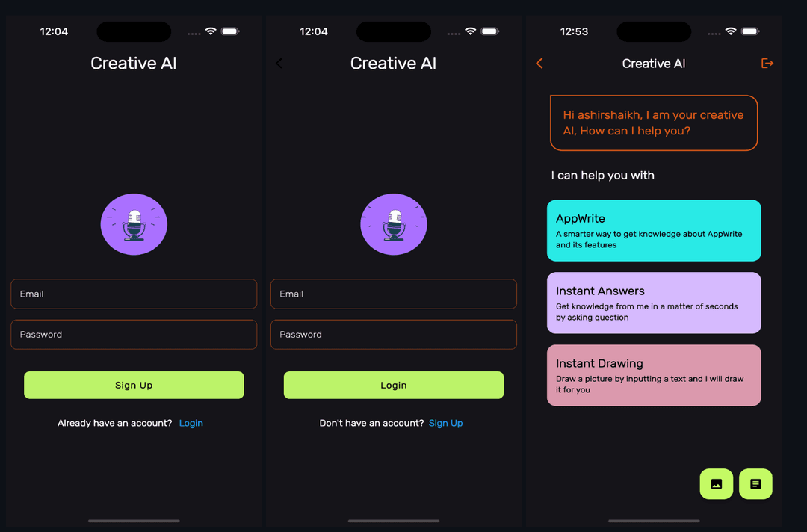Go back using Login screen's back arrow

(x=279, y=64)
